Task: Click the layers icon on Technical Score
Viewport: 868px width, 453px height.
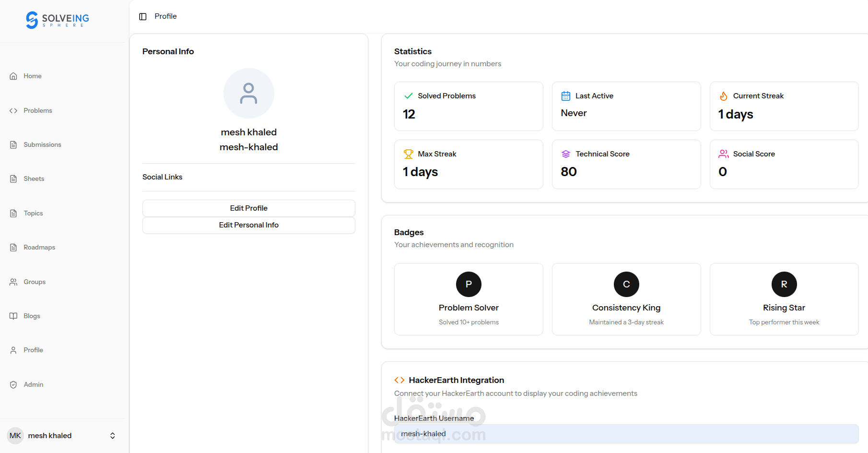Action: [x=566, y=154]
